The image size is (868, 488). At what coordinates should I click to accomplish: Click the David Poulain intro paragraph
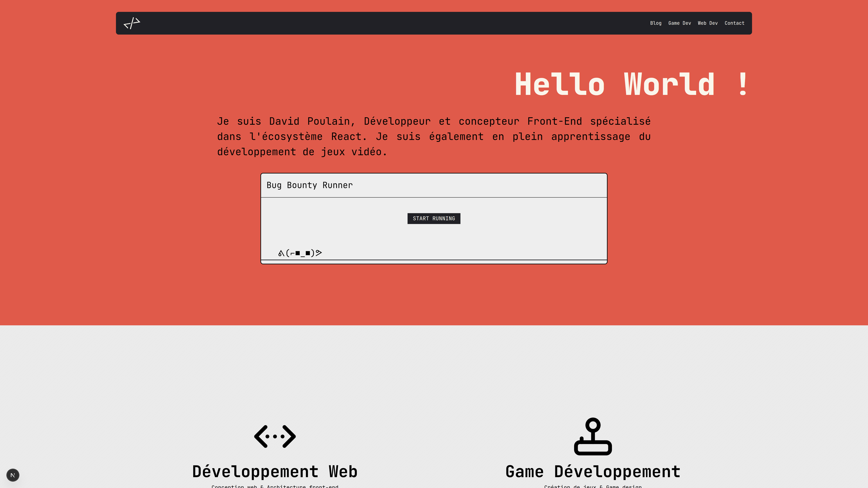coord(434,136)
